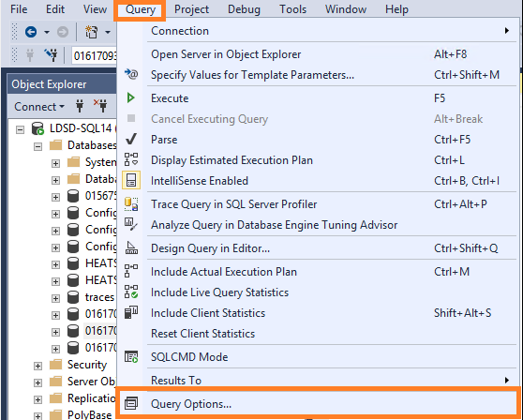
Task: Expand the Security folder
Action: 37,366
